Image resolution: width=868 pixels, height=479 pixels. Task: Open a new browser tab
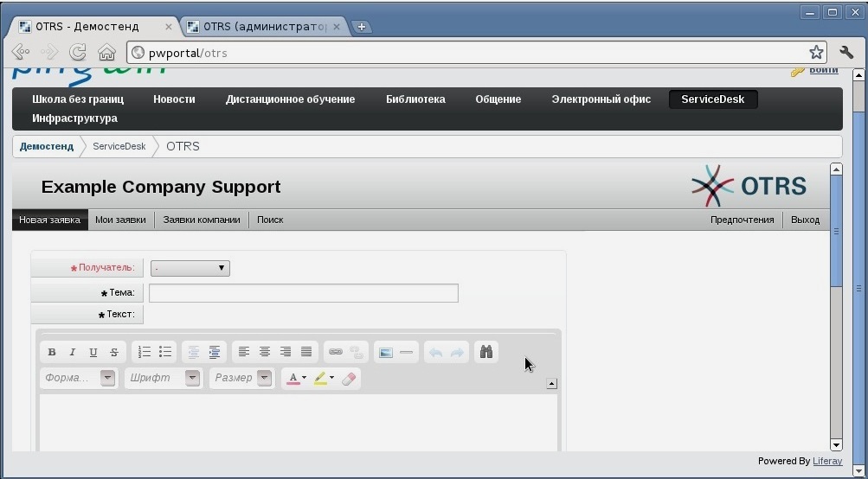pyautogui.click(x=362, y=27)
